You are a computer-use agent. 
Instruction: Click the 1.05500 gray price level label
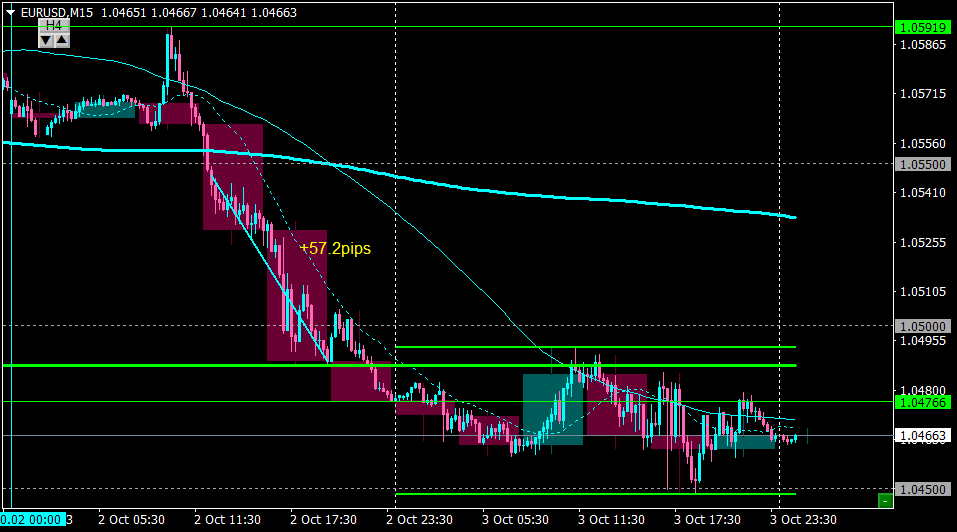pos(923,164)
